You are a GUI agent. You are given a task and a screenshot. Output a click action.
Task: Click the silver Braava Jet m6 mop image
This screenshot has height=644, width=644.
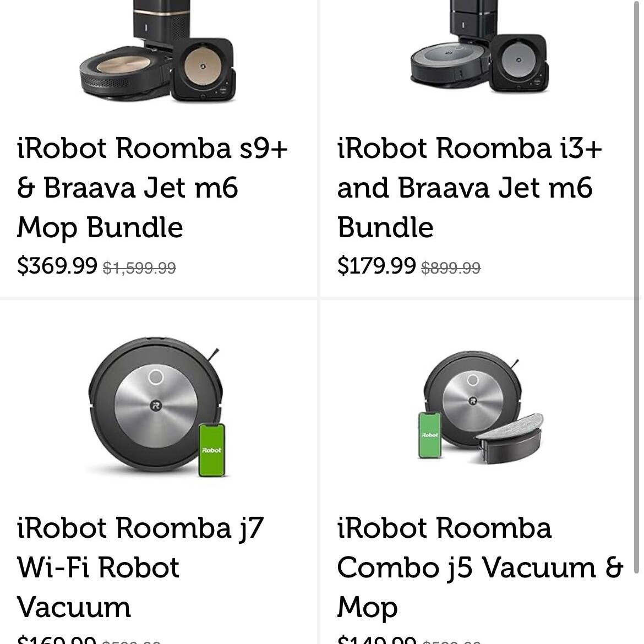(x=519, y=62)
